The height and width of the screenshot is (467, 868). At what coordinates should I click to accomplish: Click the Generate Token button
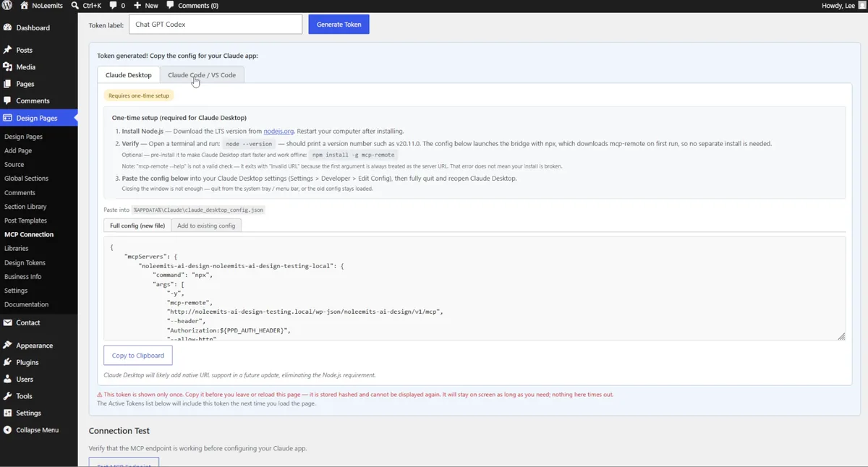tap(339, 24)
